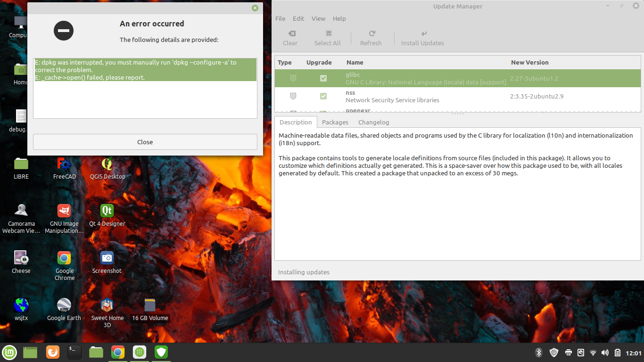The width and height of the screenshot is (644, 362).
Task: Select the nss update row
Action: 458,96
